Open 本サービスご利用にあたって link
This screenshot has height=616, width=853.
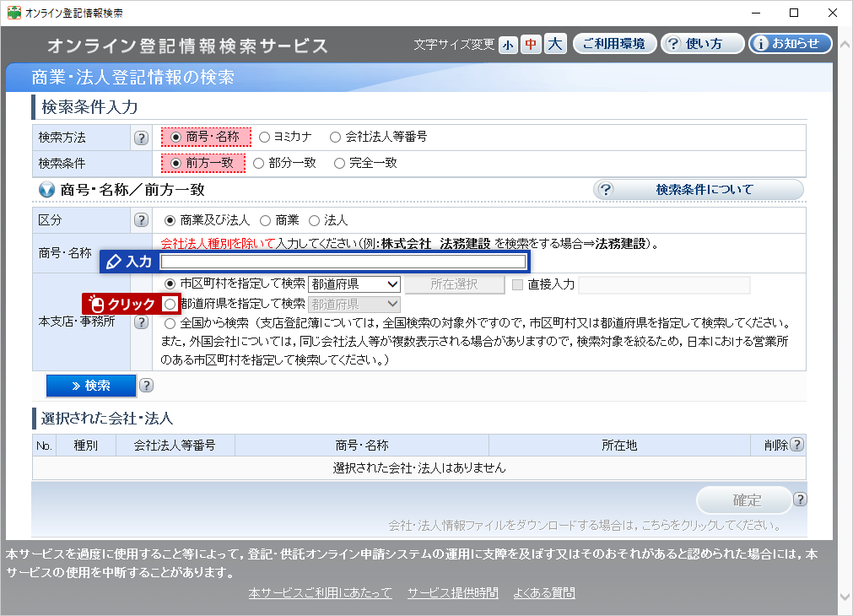pos(320,592)
